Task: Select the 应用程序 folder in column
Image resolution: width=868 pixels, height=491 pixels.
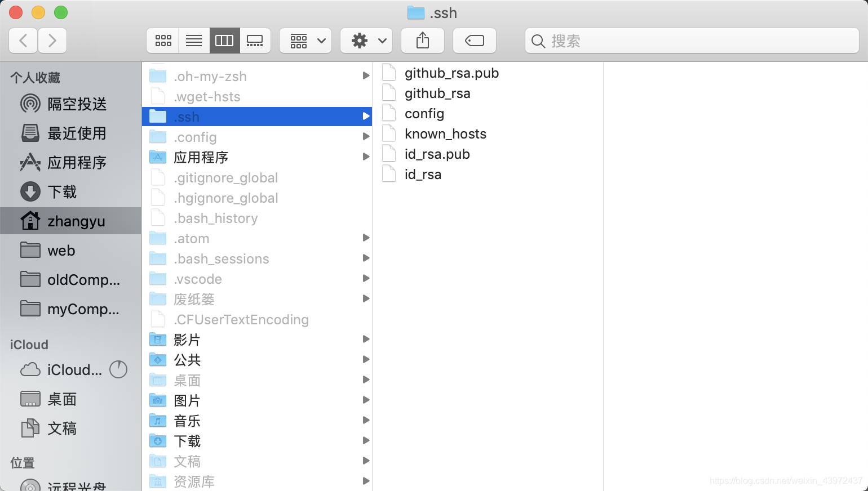Action: pos(257,157)
